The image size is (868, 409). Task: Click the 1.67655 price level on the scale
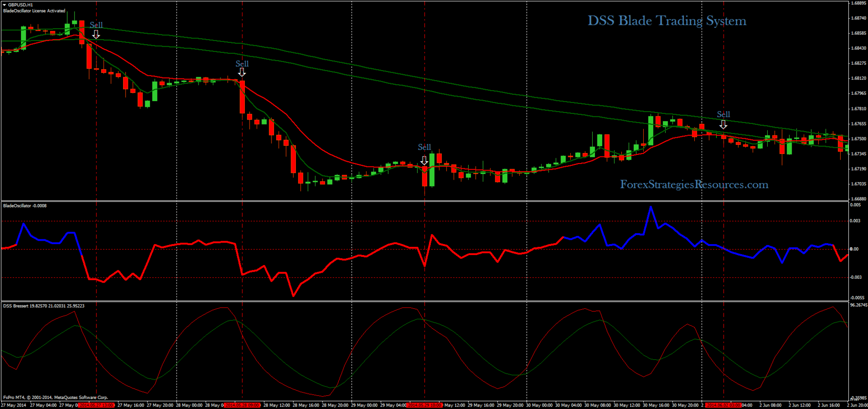[x=858, y=124]
